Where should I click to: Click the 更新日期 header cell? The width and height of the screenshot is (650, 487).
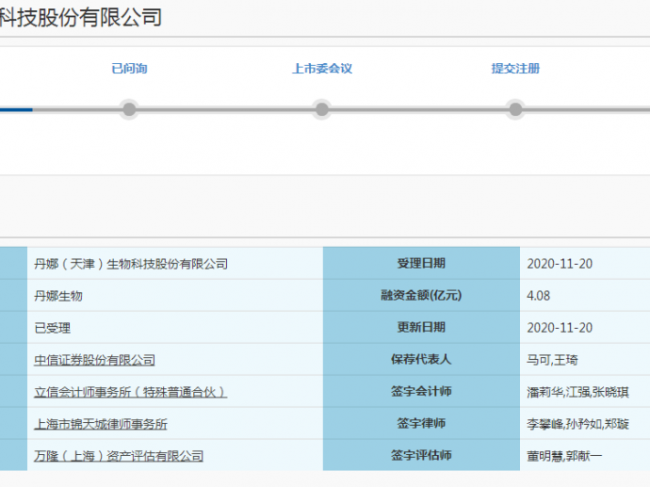pyautogui.click(x=421, y=327)
